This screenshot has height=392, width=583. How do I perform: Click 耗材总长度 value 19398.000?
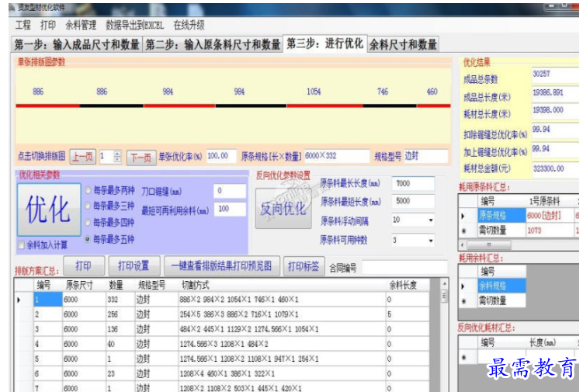[555, 110]
